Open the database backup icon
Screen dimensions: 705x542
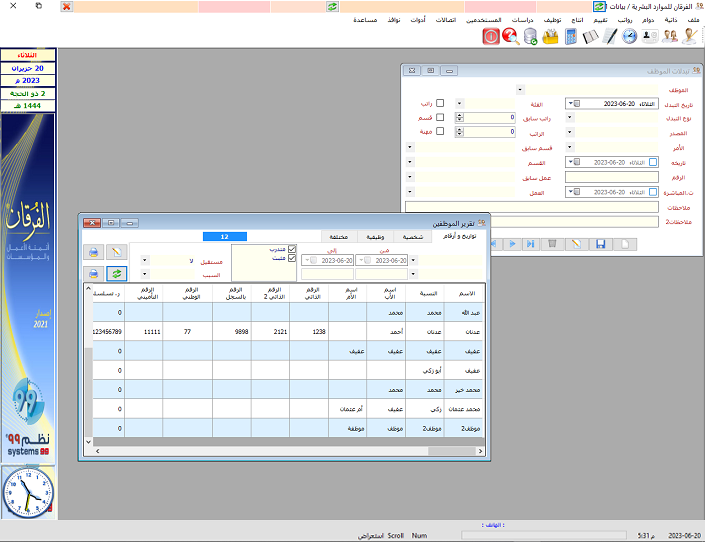pos(530,37)
